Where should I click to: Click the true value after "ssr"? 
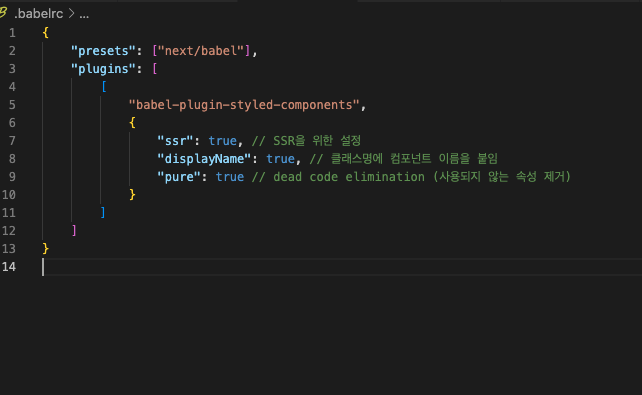click(223, 141)
